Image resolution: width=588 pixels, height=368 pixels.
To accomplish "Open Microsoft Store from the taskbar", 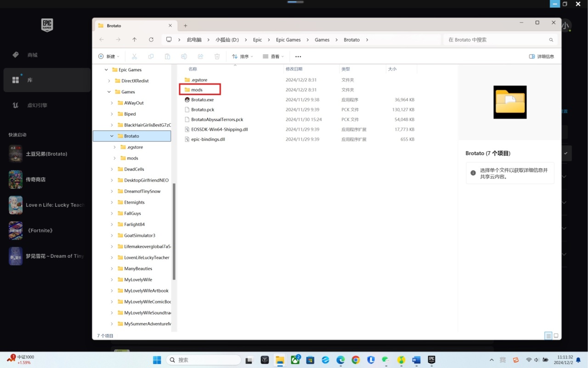I will pos(310,360).
